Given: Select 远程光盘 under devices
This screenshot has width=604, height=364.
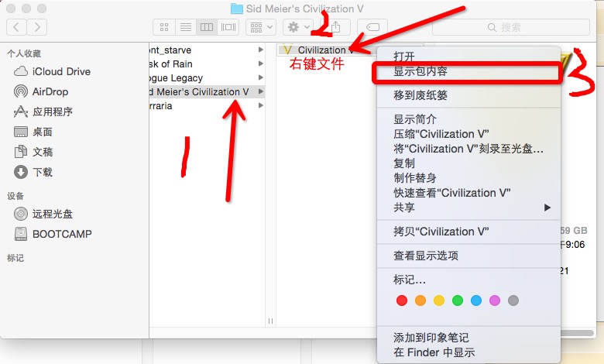Looking at the screenshot, I should click(x=43, y=214).
